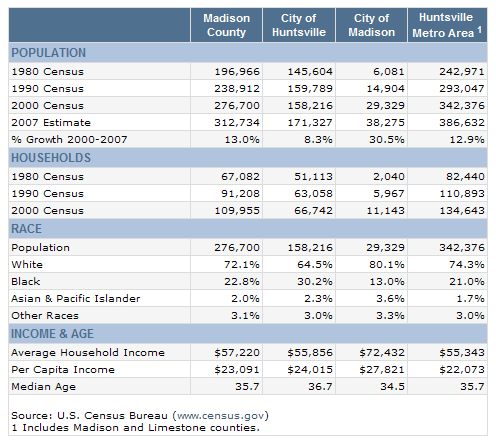Click Huntsville Metro Area 2007 estimate 386,632
This screenshot has width=496, height=443.
pos(462,122)
